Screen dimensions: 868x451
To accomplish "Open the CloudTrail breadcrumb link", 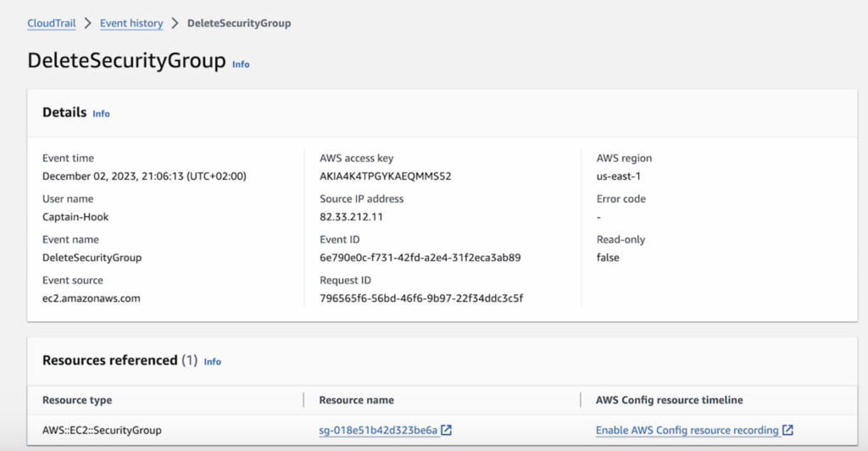I will point(52,23).
